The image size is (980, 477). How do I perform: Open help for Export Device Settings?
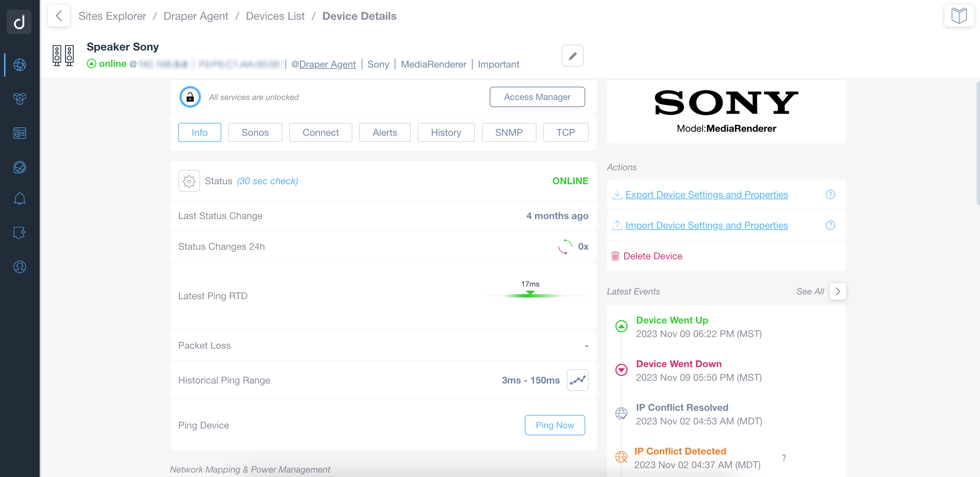click(x=830, y=194)
